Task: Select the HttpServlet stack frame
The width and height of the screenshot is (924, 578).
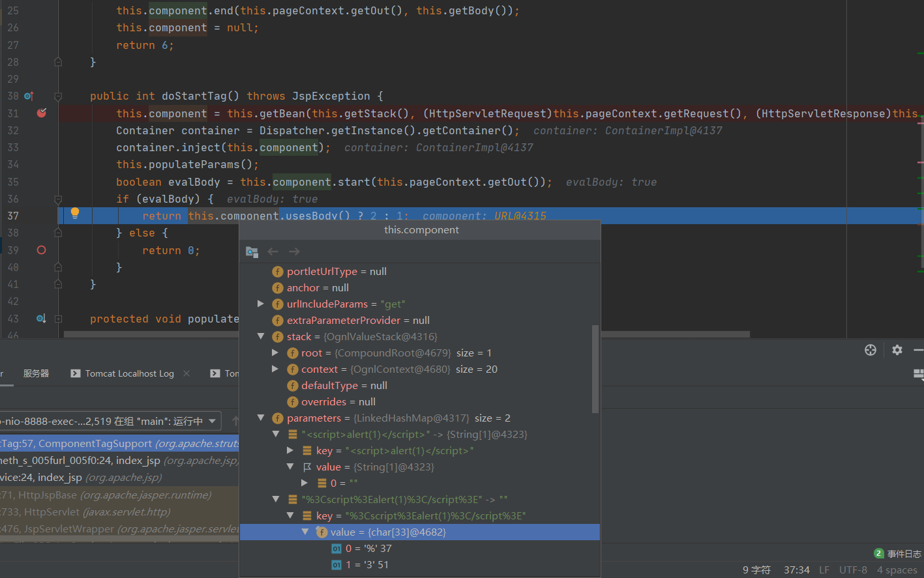Action: pyautogui.click(x=119, y=512)
